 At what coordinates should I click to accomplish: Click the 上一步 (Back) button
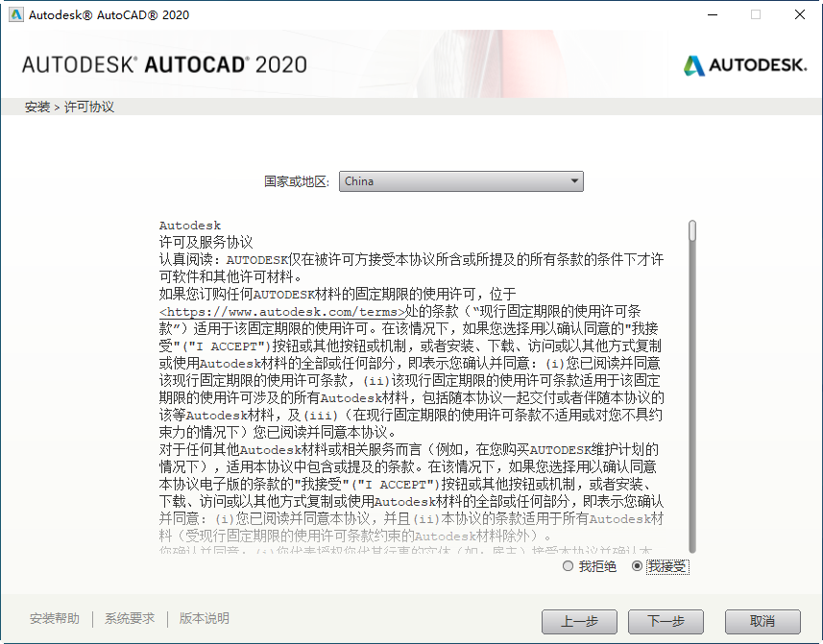point(579,622)
